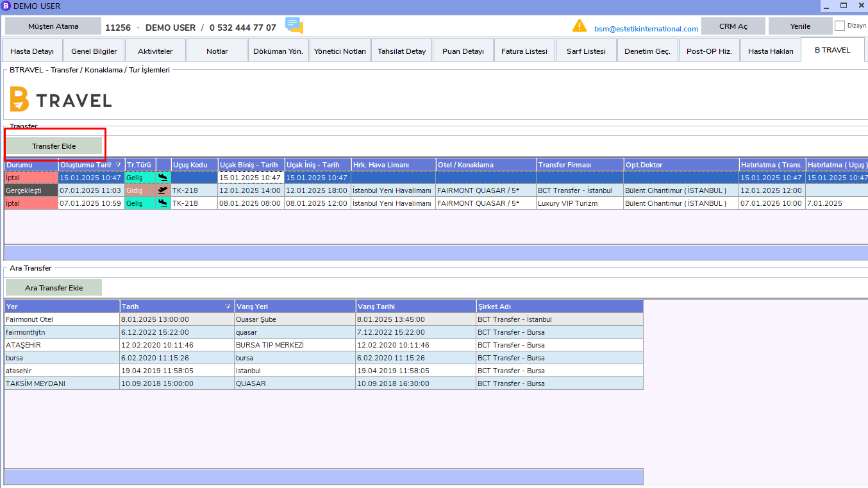This screenshot has height=488, width=868.
Task: Show the Puan Detayı tab
Action: 463,51
